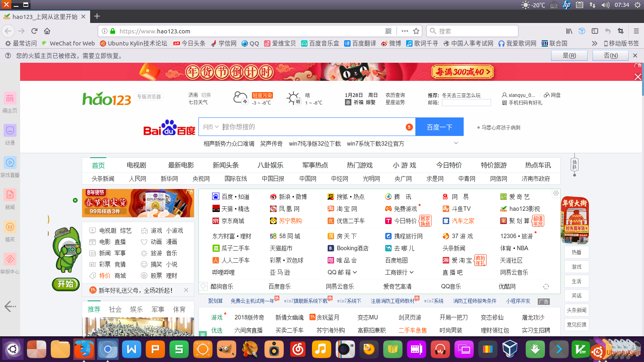Click the 百度一下 search button
The width and height of the screenshot is (644, 362).
[440, 127]
